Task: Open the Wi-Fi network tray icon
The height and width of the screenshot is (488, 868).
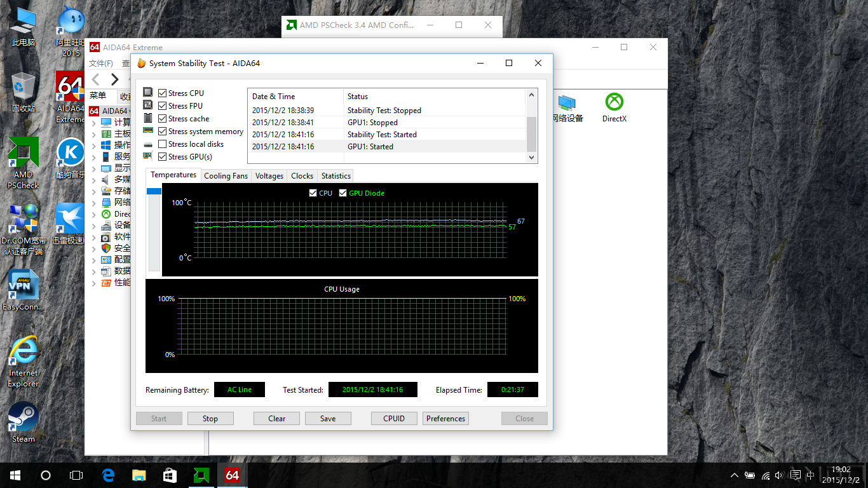Action: [766, 475]
